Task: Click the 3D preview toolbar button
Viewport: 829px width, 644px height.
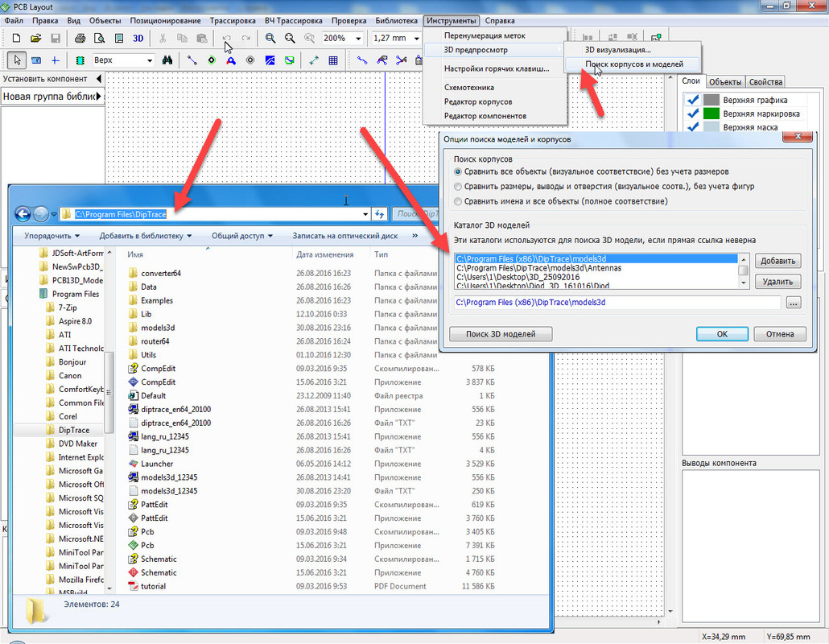Action: pyautogui.click(x=138, y=38)
